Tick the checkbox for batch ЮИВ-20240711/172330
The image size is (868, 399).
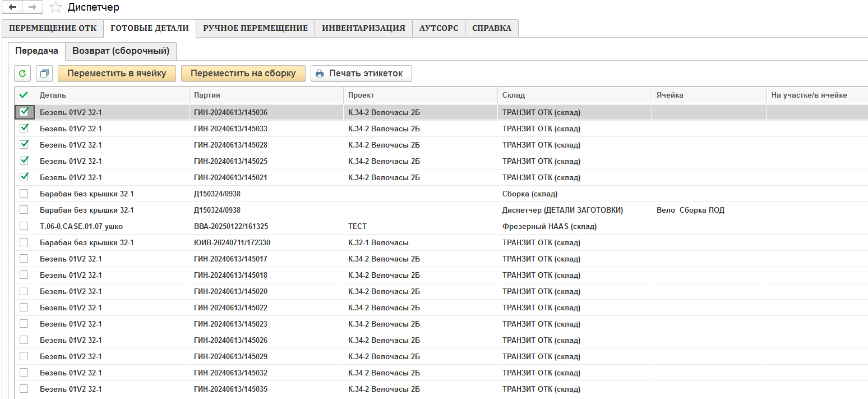pyautogui.click(x=24, y=242)
